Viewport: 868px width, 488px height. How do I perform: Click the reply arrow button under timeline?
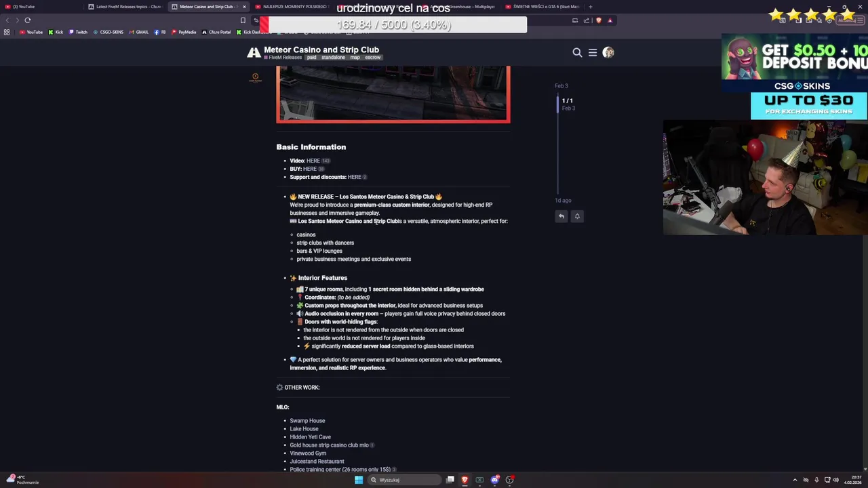561,216
